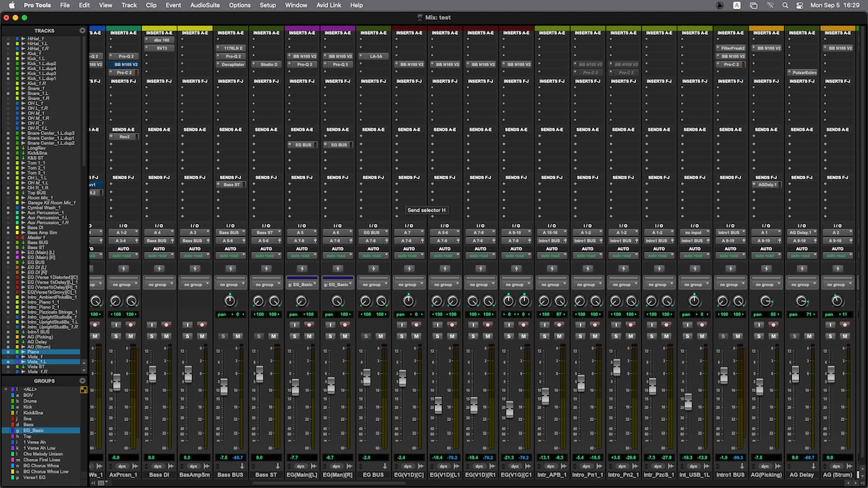Solo the Bass DI track
The height and width of the screenshot is (488, 868).
point(152,336)
